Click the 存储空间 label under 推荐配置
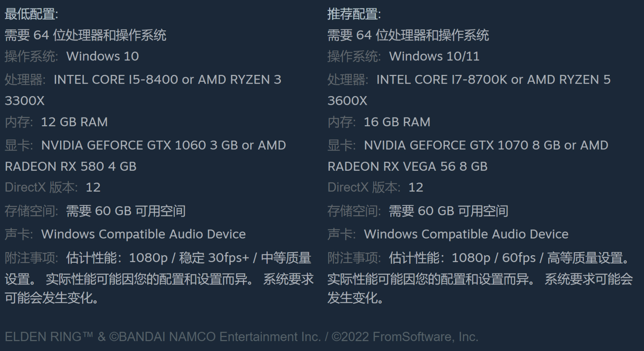The width and height of the screenshot is (644, 351). point(354,211)
